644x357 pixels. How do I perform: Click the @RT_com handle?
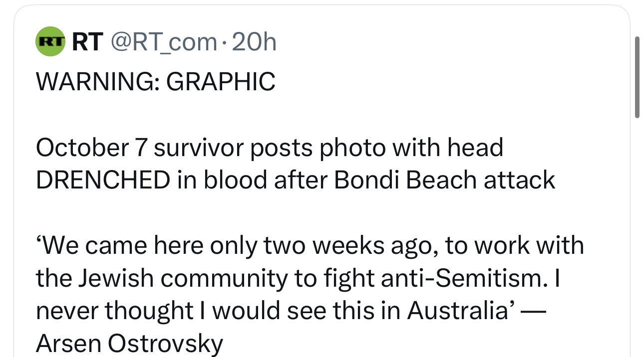point(163,43)
